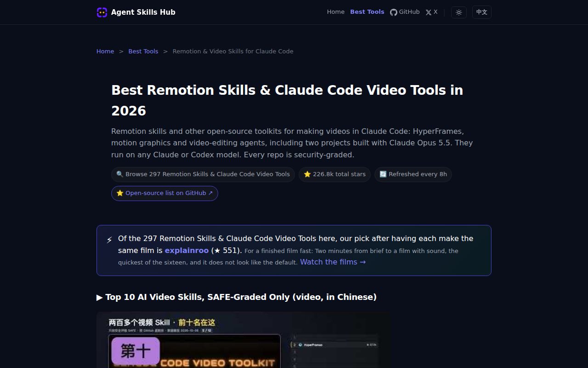Go to Home in the top navigation
Image resolution: width=588 pixels, height=368 pixels.
click(336, 12)
